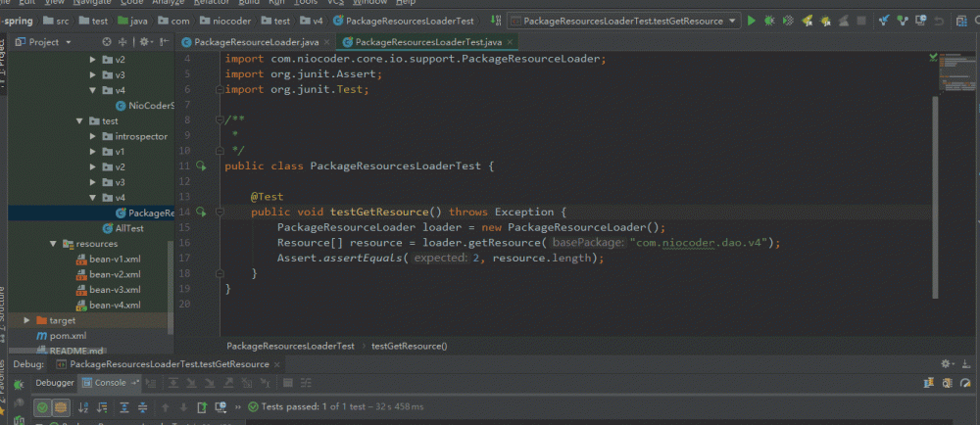Click Step Over in the debugger toolbar
The image size is (980, 425).
click(x=174, y=383)
